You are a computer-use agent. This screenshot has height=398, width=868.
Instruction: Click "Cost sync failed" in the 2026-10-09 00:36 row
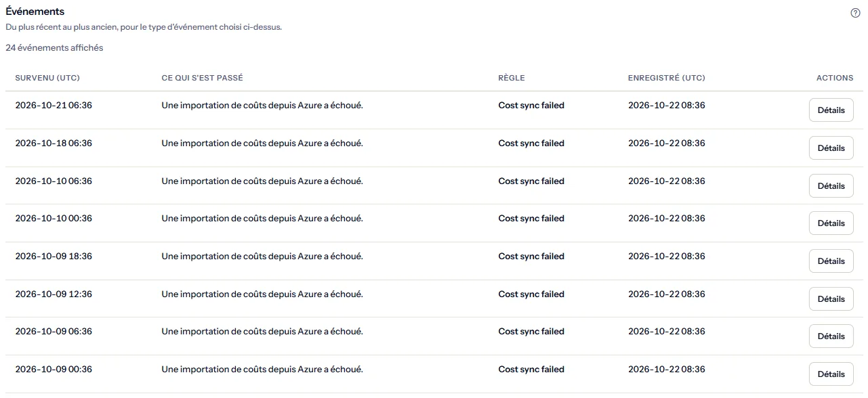pos(531,370)
